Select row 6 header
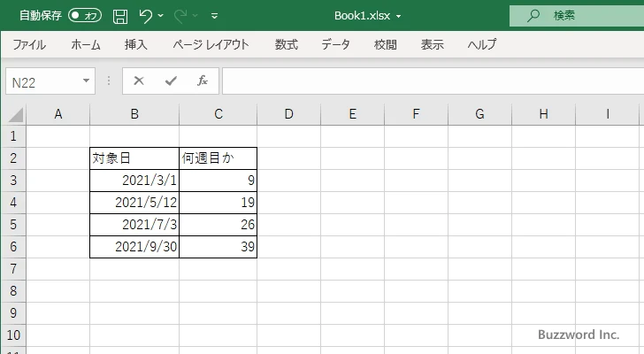This screenshot has width=644, height=354. 13,247
